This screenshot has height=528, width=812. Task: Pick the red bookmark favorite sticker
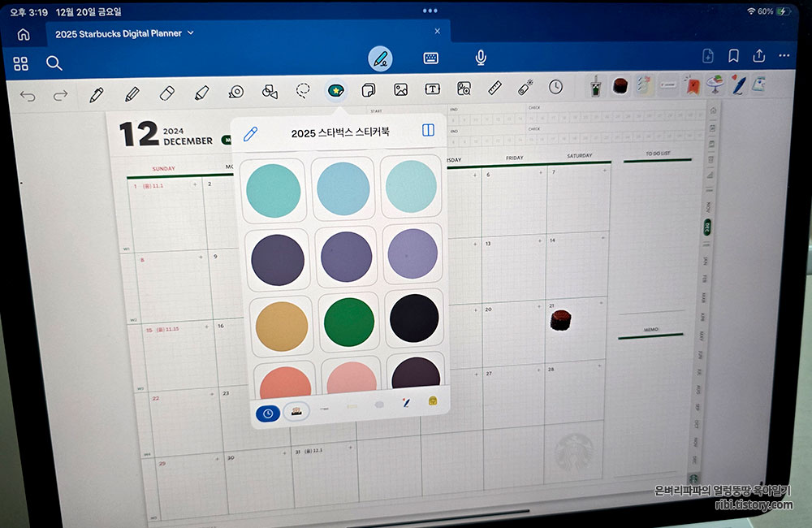coord(693,85)
